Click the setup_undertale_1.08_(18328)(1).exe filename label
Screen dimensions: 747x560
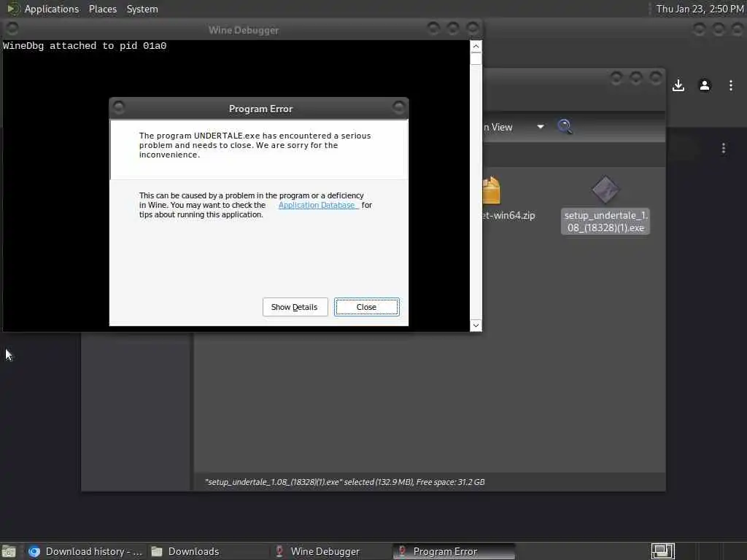[x=605, y=222]
